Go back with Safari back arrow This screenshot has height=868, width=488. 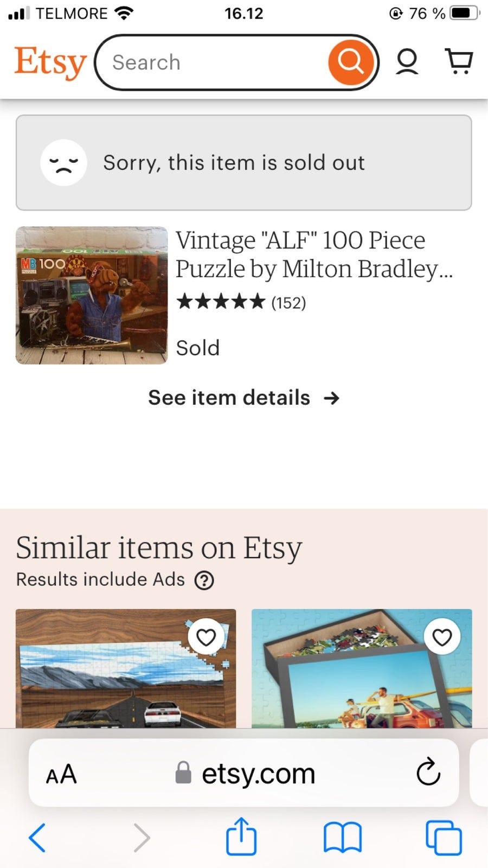click(x=37, y=837)
